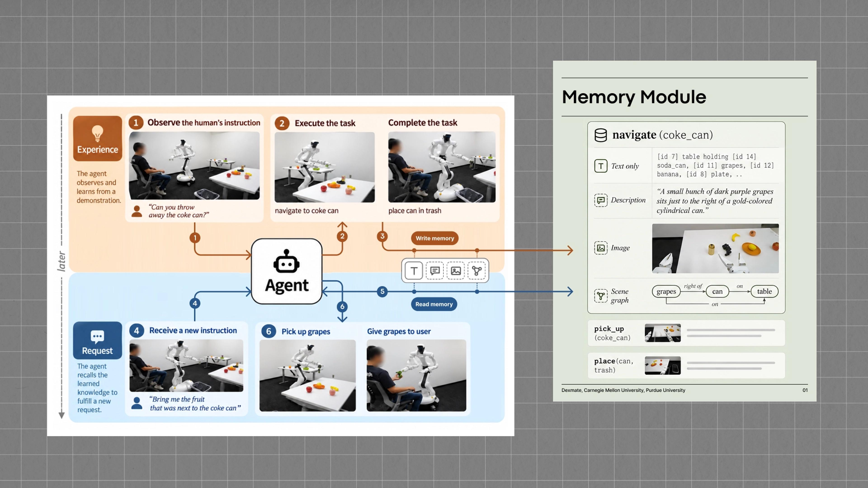Click the database icon beside navigate (coke_can)

(x=600, y=135)
